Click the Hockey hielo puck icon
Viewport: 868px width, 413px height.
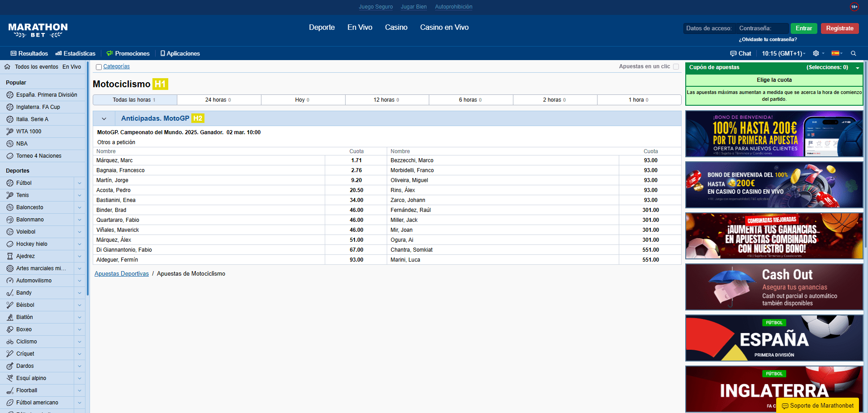tap(10, 244)
